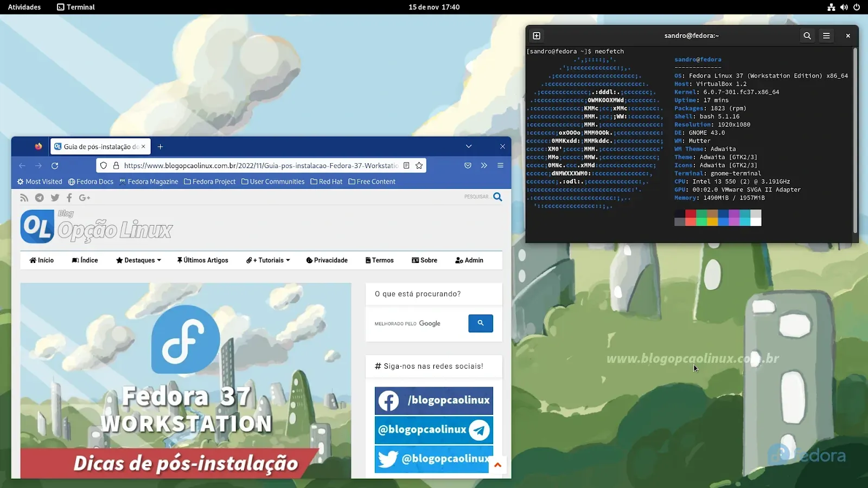Screen dimensions: 868x488
Task: Expand Firefox toolbar overflow chevrons
Action: (484, 165)
